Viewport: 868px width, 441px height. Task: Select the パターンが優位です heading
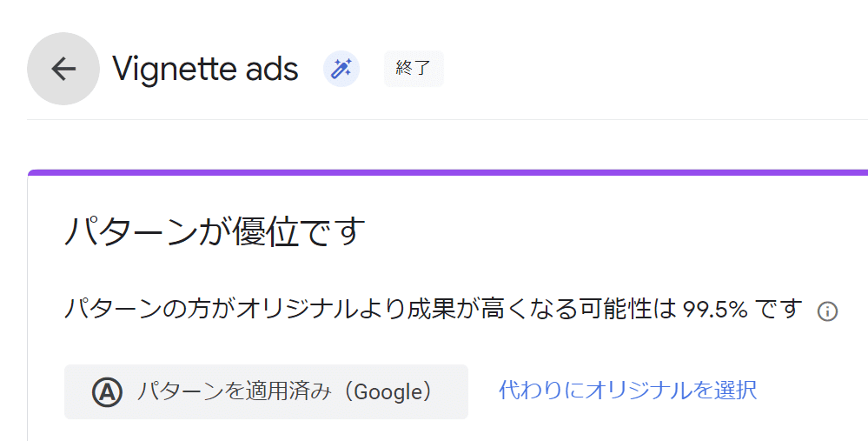tap(215, 231)
